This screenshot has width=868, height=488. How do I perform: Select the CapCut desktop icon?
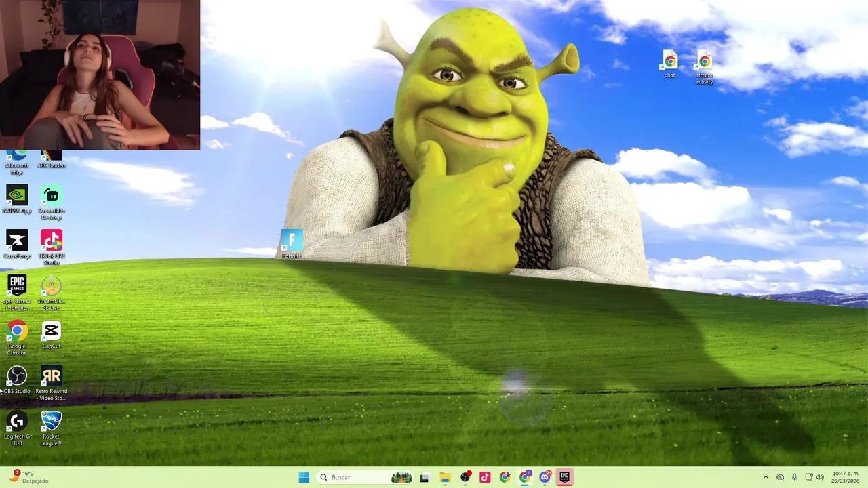point(52,335)
